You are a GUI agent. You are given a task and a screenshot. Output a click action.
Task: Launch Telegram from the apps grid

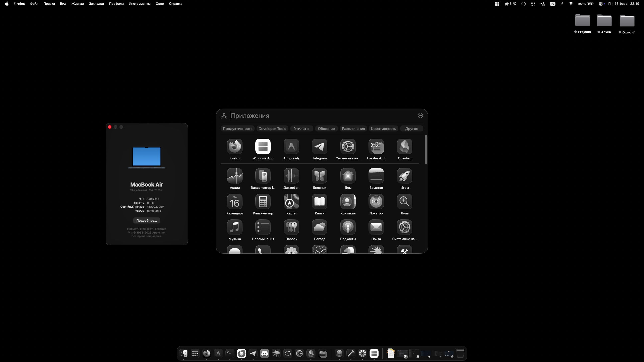[x=319, y=147]
